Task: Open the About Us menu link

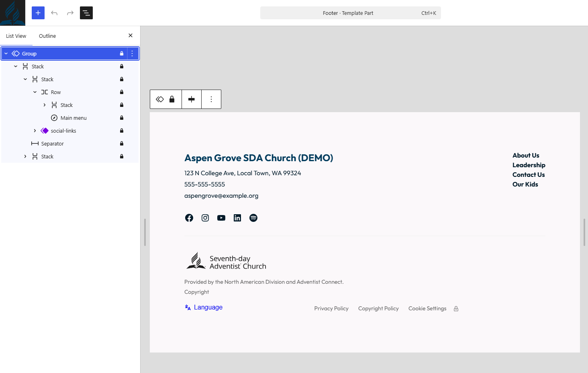Action: 526,156
